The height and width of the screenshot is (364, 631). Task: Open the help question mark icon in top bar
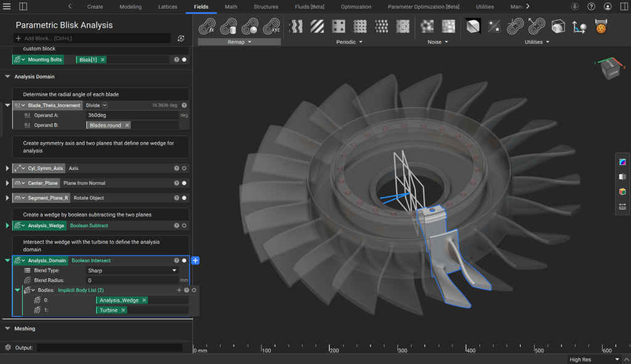(x=592, y=7)
